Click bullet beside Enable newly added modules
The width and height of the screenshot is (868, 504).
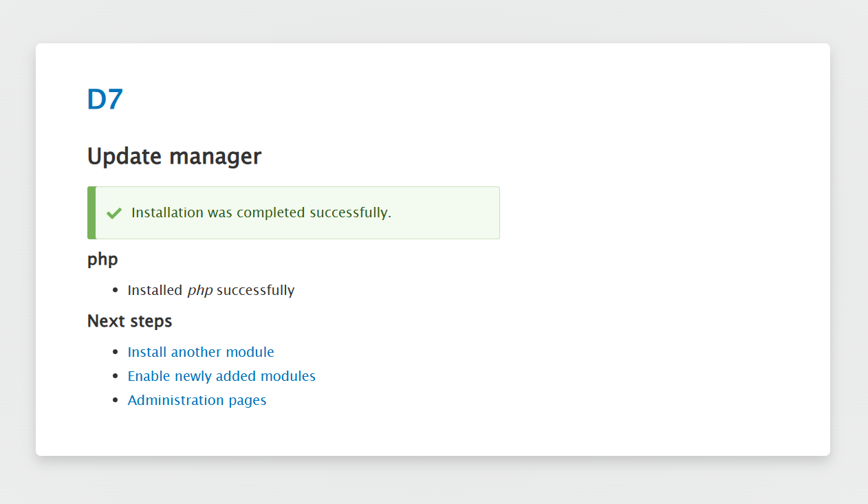click(x=115, y=377)
